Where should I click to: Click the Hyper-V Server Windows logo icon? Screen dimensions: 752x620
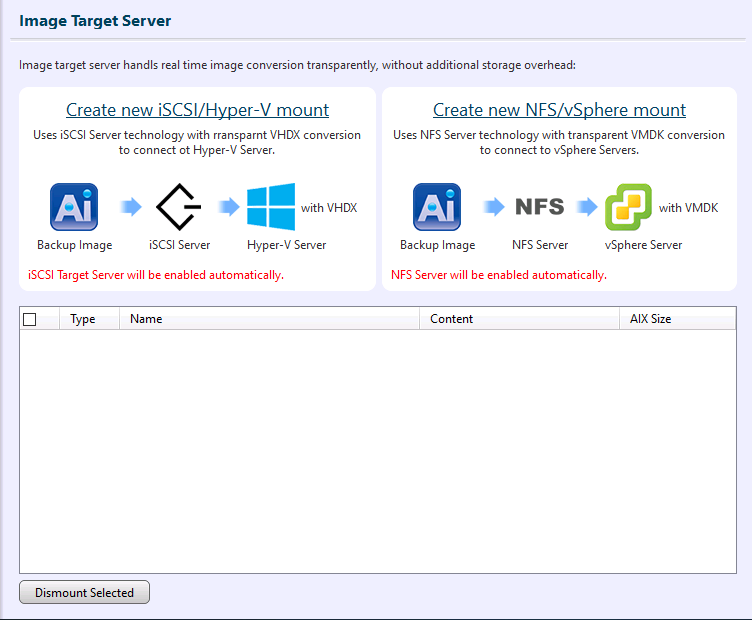click(x=271, y=207)
